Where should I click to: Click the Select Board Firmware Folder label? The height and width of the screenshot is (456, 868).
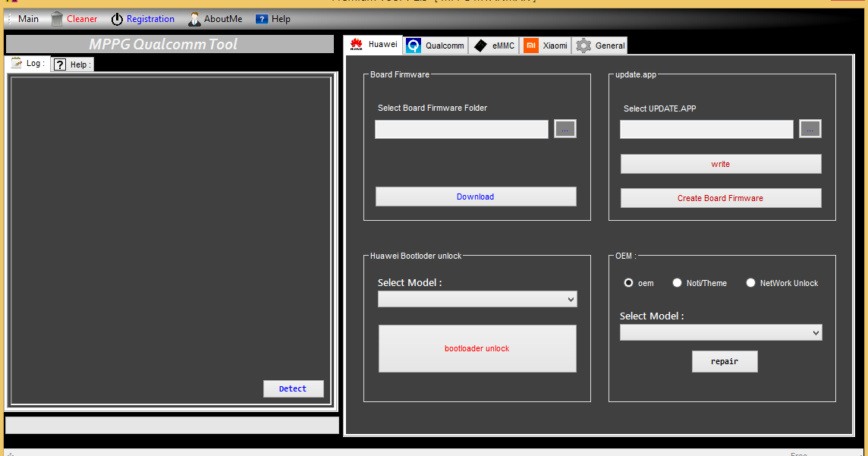click(432, 108)
